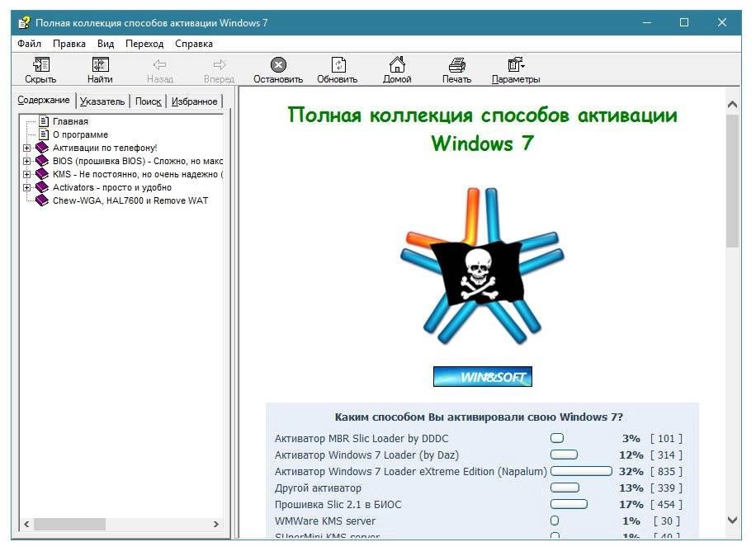
Task: Click the poll question heading Каким способом
Action: click(479, 417)
